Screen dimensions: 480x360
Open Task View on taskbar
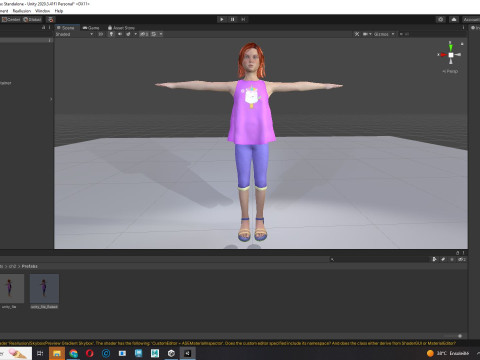click(x=40, y=353)
